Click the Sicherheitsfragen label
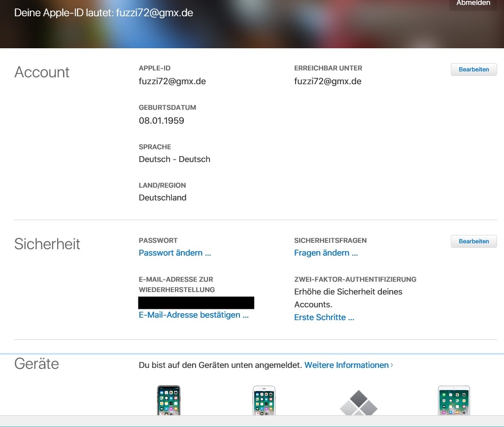Screen dimensions: 504x427 point(331,241)
